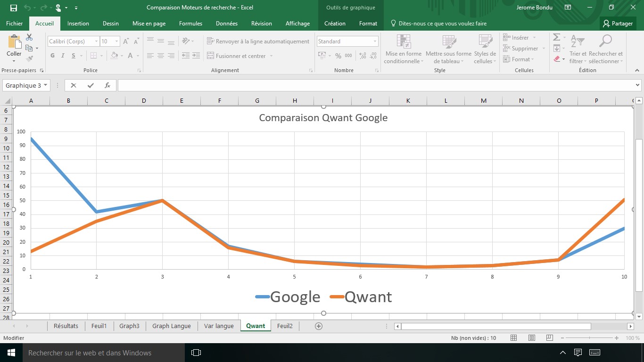The width and height of the screenshot is (644, 362).
Task: Open the Action Center notification icon
Action: pos(578,353)
